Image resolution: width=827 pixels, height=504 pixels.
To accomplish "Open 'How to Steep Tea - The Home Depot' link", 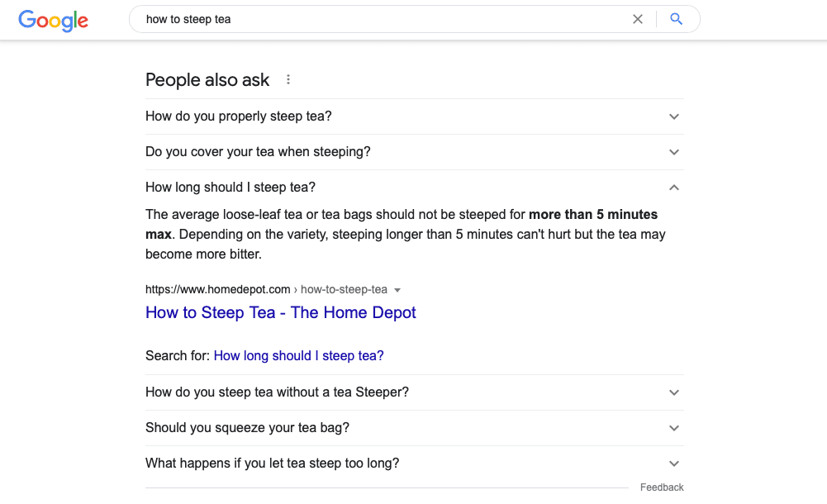I will (280, 312).
